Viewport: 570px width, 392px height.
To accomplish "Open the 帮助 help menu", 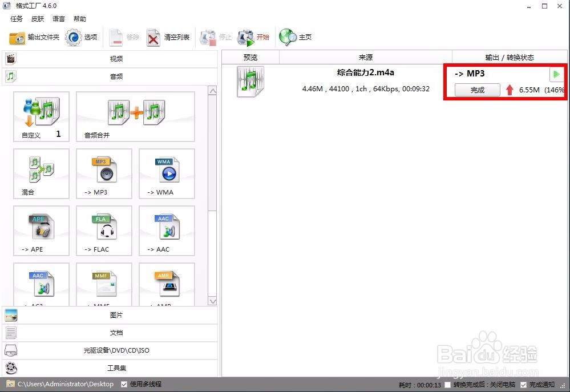I will point(80,19).
